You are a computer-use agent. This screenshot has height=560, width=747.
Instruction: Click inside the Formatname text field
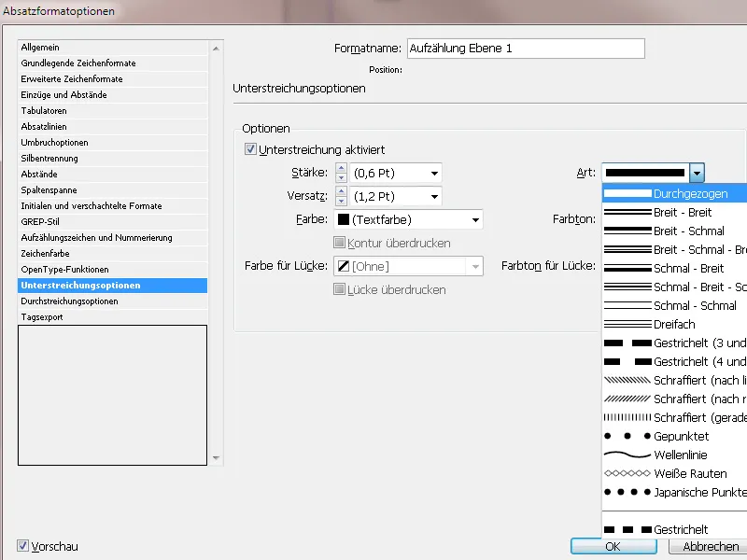click(523, 48)
